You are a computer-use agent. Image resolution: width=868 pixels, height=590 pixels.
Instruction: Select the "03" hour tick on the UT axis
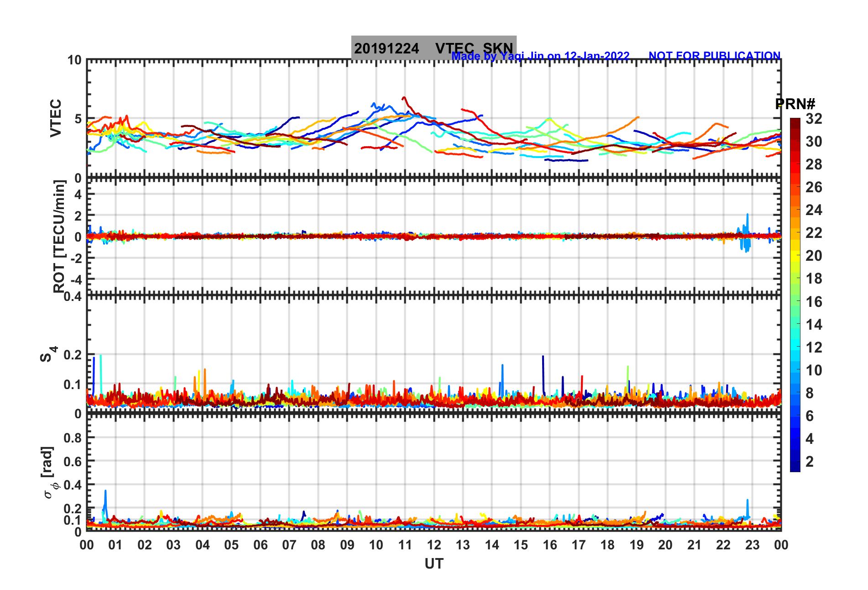tap(173, 545)
